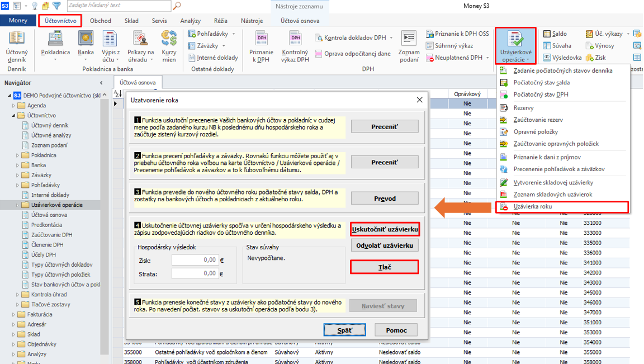
Task: Switch to the Obchod ribbon tab
Action: tap(101, 21)
